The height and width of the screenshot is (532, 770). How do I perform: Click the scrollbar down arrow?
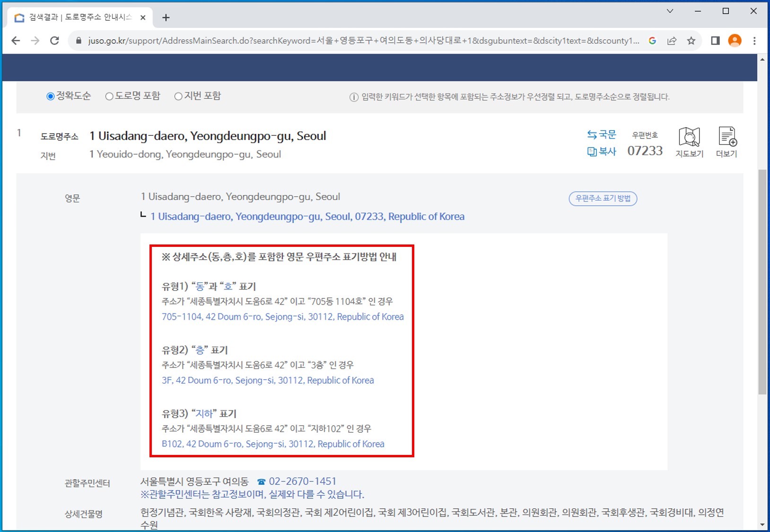(x=762, y=525)
